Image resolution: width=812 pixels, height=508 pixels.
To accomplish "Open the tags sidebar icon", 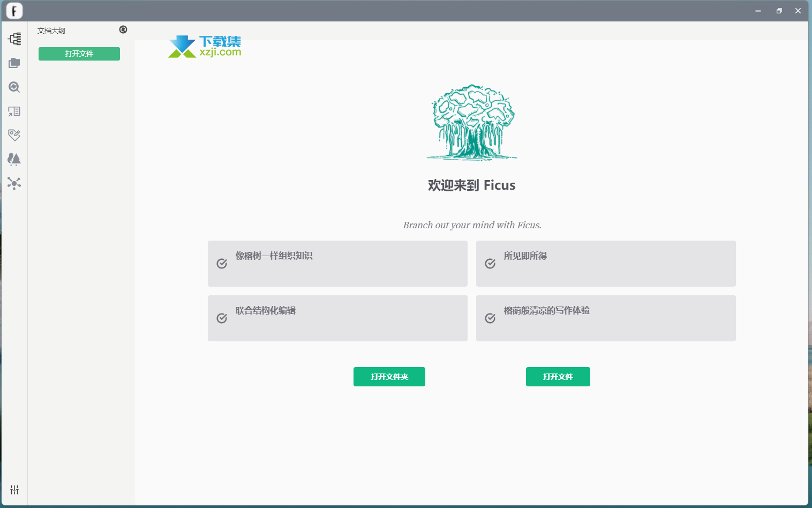I will 14,135.
